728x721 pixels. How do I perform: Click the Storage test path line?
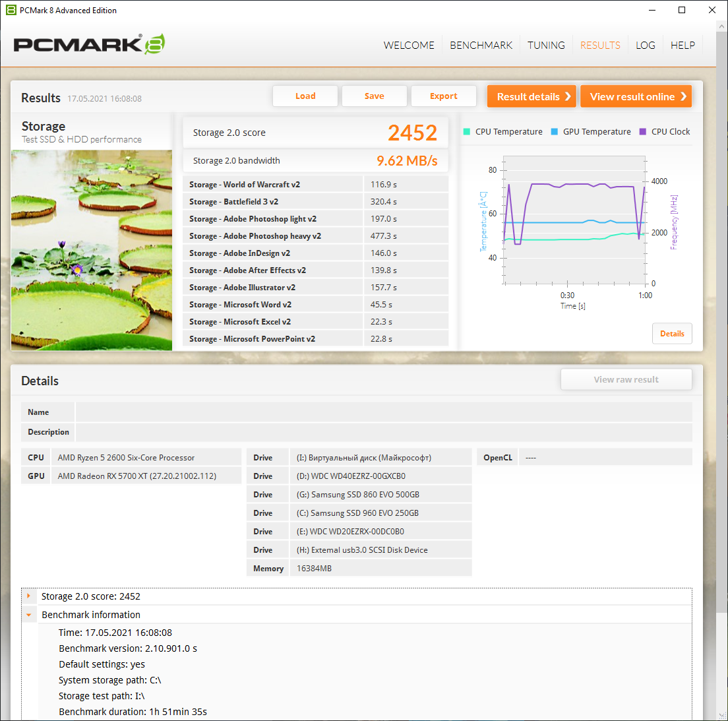point(102,696)
